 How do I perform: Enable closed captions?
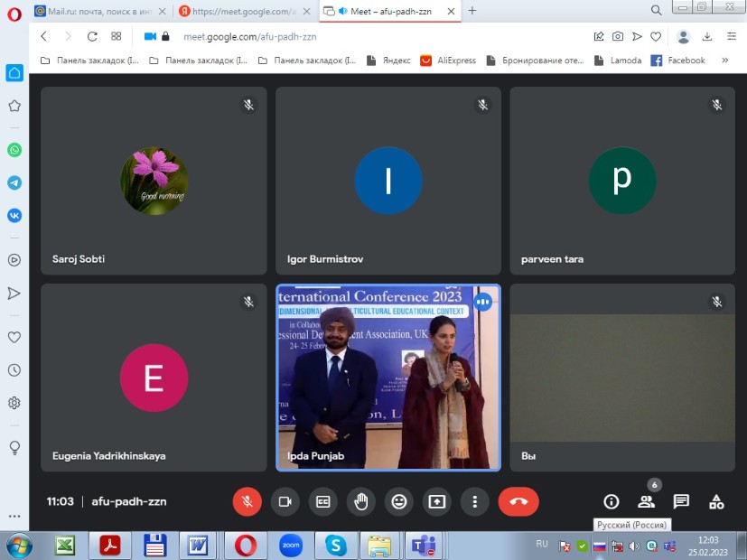click(323, 501)
